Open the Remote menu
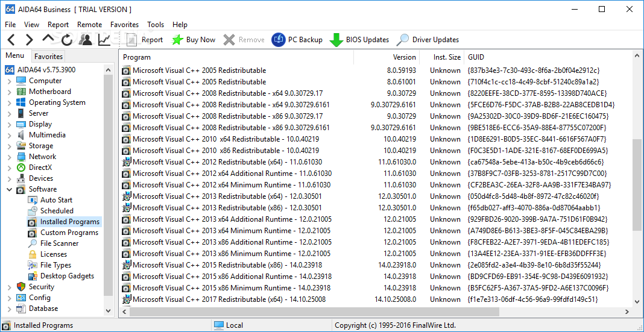644x332 pixels. coord(89,25)
